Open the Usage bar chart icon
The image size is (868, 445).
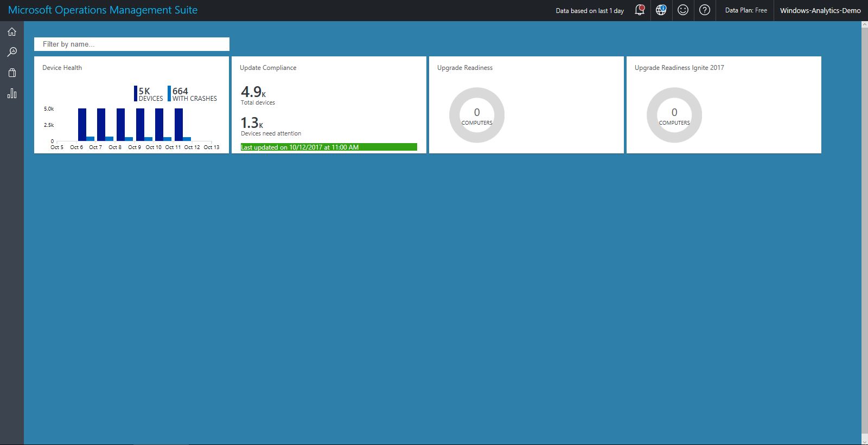(x=12, y=93)
